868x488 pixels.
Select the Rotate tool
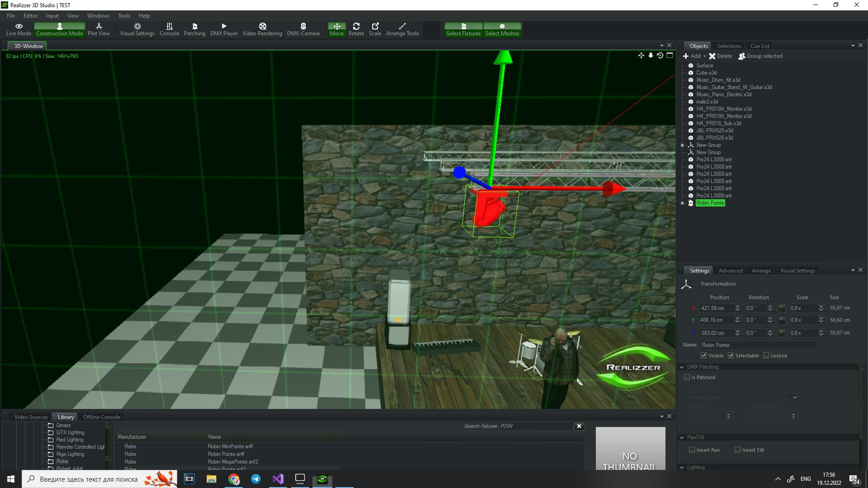click(356, 29)
